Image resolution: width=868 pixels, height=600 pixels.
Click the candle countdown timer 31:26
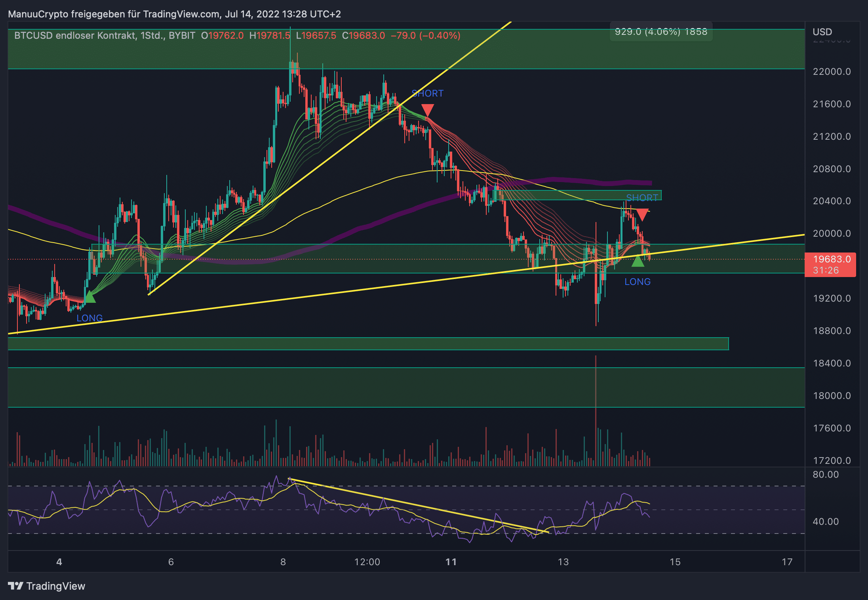click(826, 270)
